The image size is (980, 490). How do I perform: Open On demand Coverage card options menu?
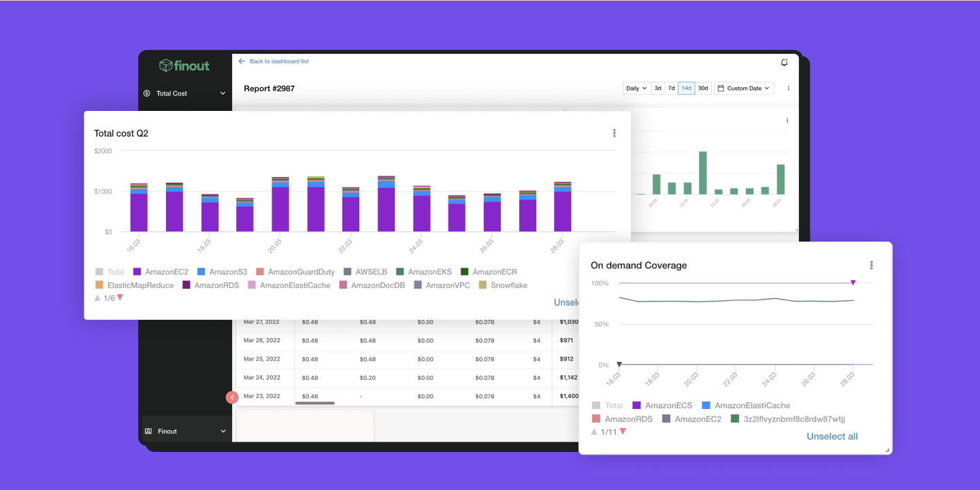pos(871,265)
